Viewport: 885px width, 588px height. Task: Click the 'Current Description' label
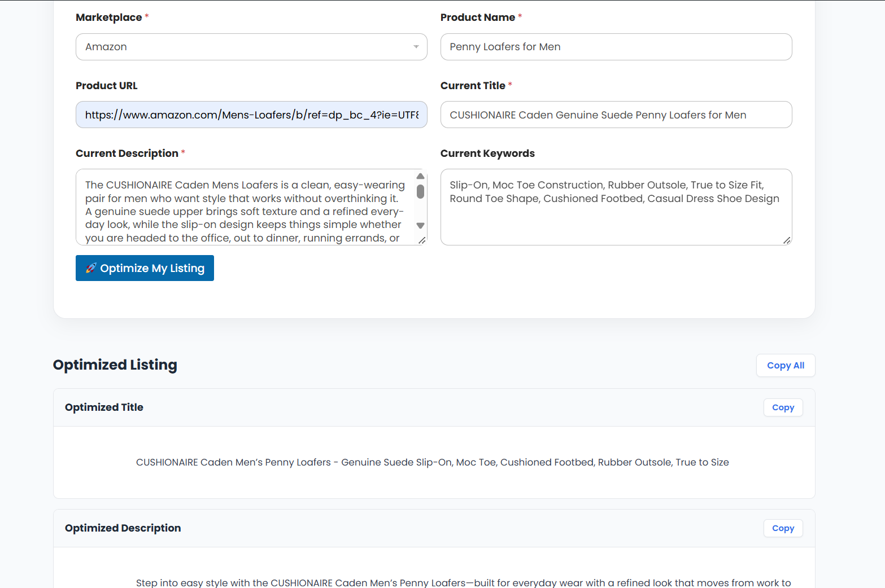tap(127, 153)
